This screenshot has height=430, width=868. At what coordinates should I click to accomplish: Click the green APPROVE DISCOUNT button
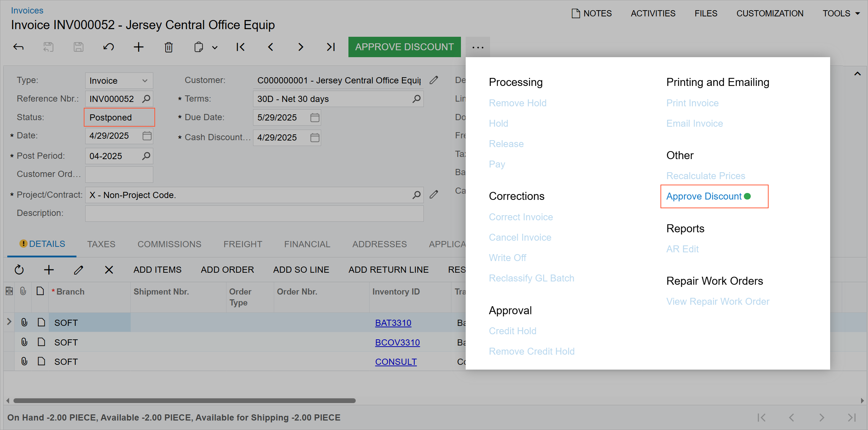(404, 47)
